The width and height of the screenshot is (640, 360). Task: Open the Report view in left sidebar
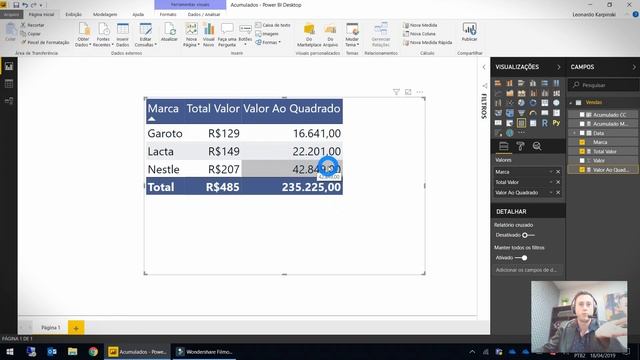pos(9,67)
